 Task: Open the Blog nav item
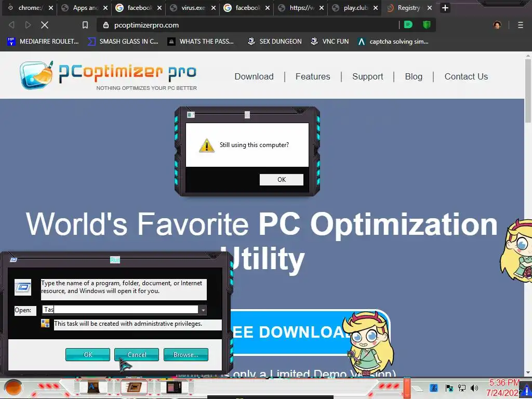pos(414,77)
